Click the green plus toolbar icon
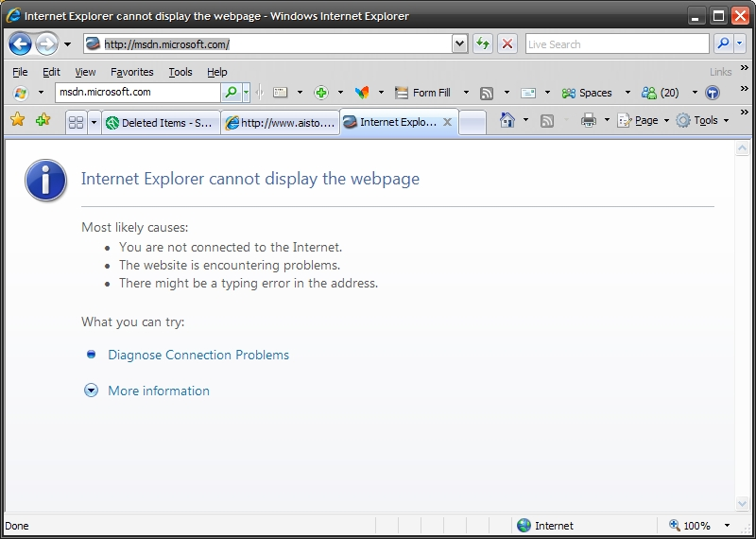756x539 pixels. click(321, 93)
